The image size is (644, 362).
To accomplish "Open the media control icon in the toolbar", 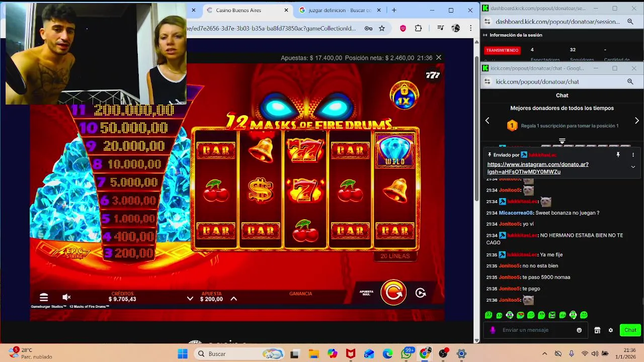I will click(x=440, y=28).
